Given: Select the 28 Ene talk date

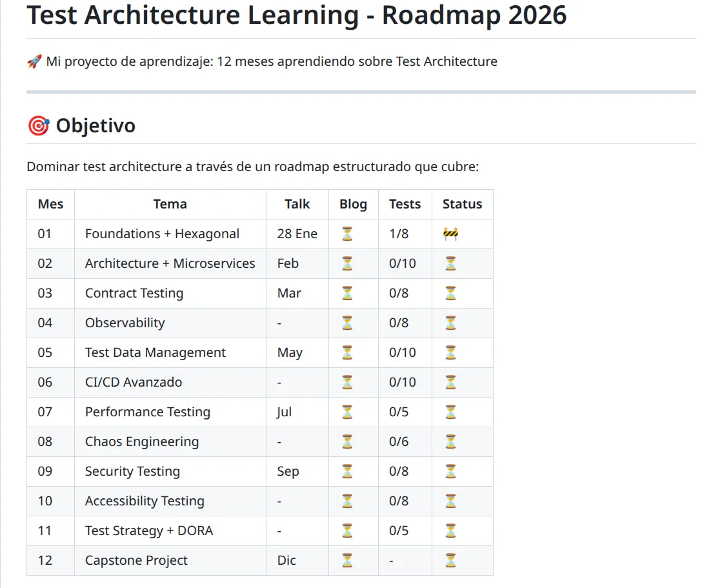Looking at the screenshot, I should 297,234.
